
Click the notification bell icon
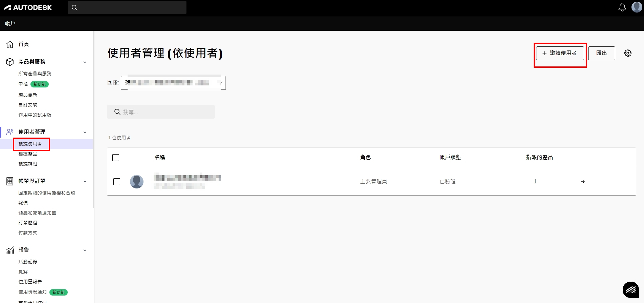pos(622,7)
